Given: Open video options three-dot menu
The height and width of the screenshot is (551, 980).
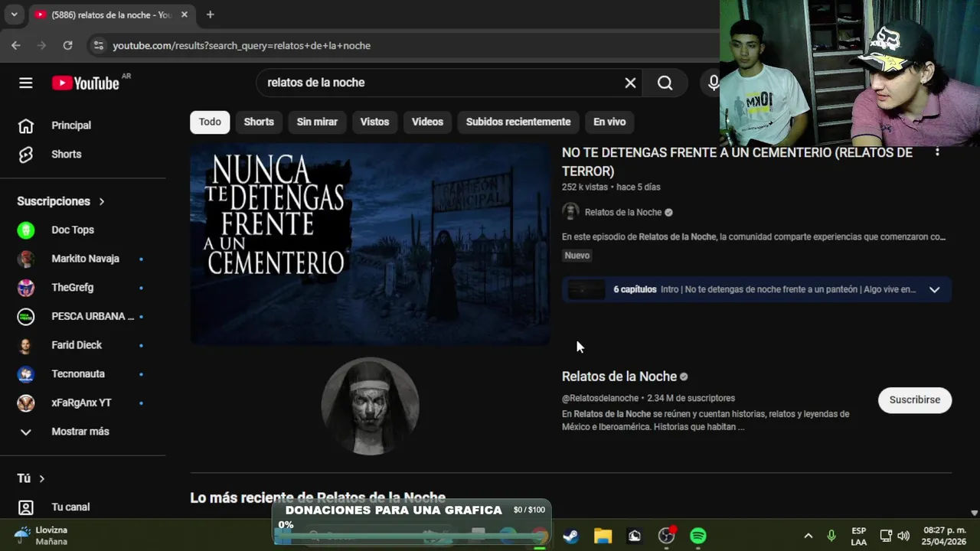Looking at the screenshot, I should point(937,152).
